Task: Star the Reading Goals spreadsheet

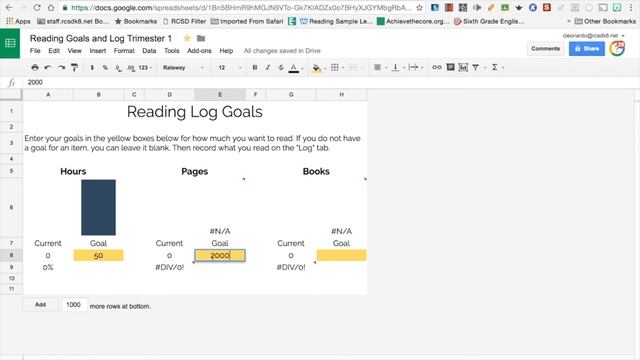Action: click(x=187, y=38)
